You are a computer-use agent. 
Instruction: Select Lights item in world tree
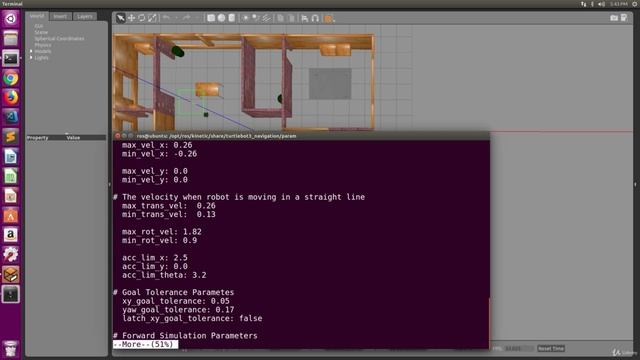[41, 58]
